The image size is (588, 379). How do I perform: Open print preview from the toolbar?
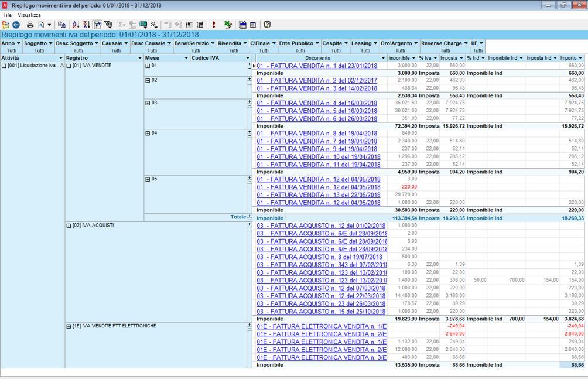click(x=41, y=25)
